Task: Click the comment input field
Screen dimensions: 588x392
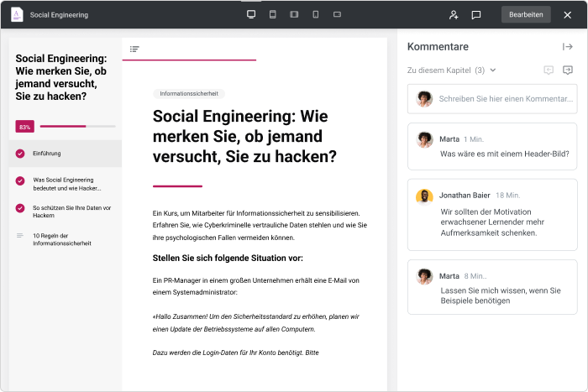Action: pyautogui.click(x=492, y=98)
